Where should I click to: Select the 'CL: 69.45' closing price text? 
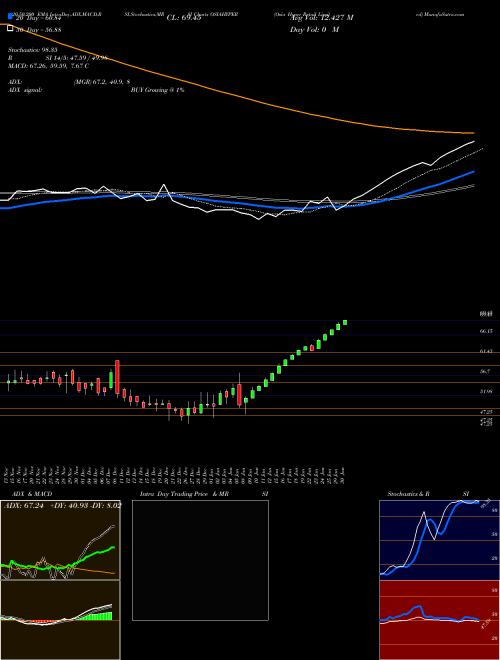(x=184, y=18)
